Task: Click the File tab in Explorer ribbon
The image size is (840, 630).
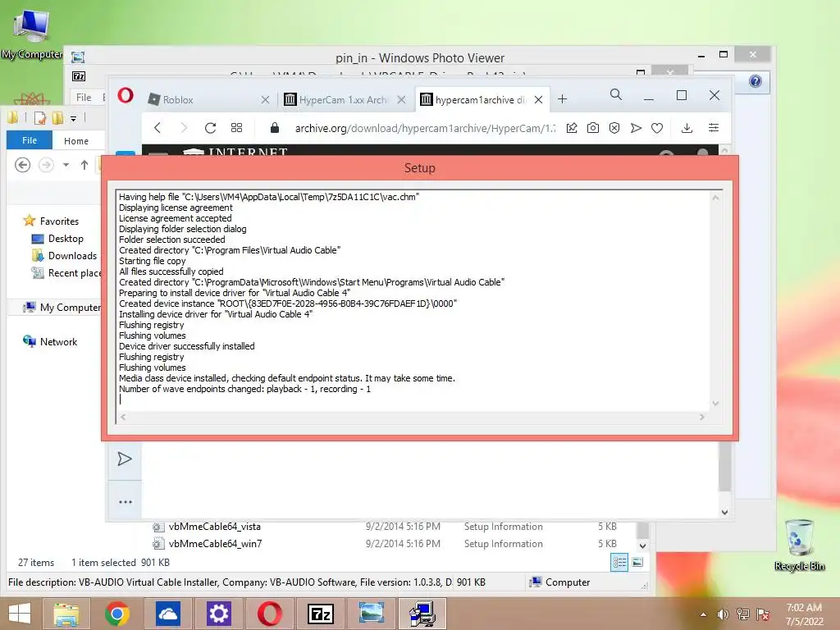Action: pyautogui.click(x=30, y=140)
